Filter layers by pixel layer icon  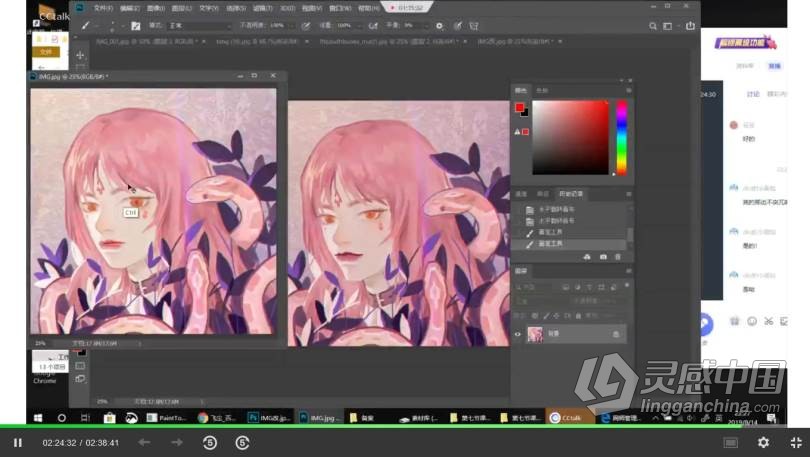coord(566,287)
